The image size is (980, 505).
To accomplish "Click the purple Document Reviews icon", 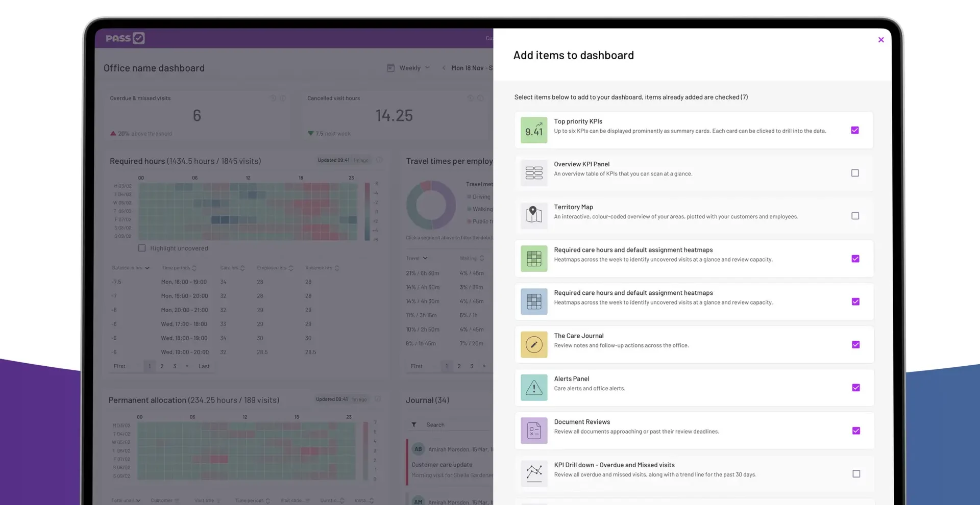I will (534, 431).
